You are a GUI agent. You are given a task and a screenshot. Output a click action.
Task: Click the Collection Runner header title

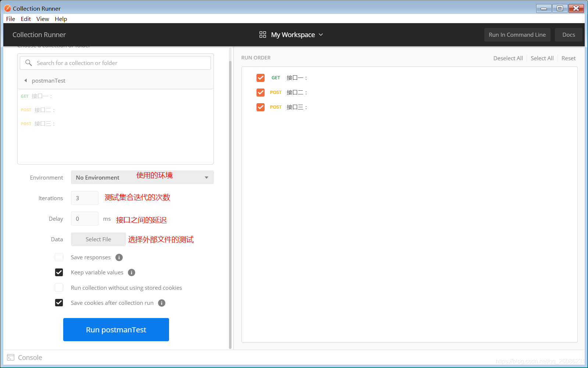point(39,35)
